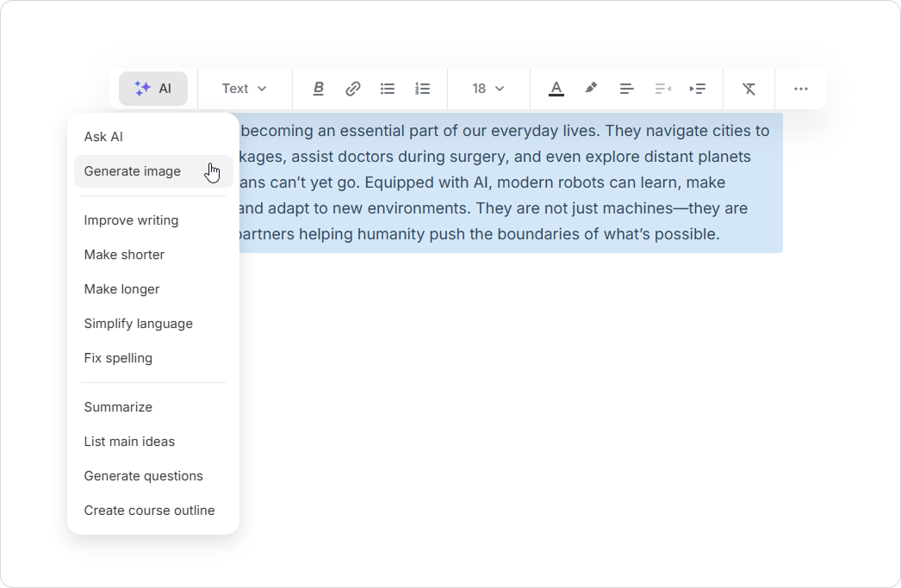The image size is (901, 588).
Task: Apply bulleted list formatting
Action: [x=388, y=89]
